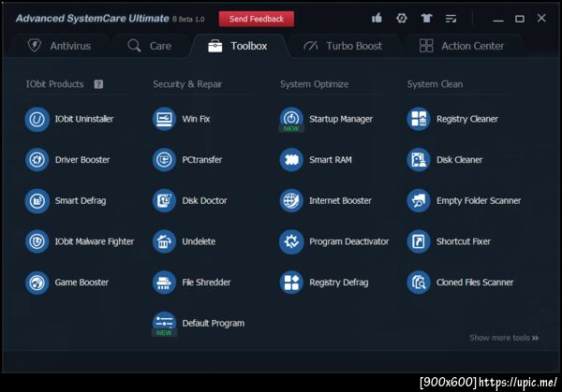Open PCtransfer icon
Image resolution: width=562 pixels, height=392 pixels.
[164, 160]
